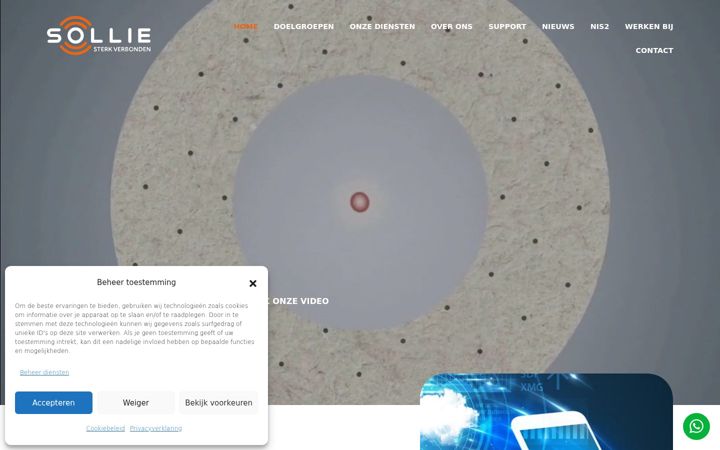Go to the Nieuws page
This screenshot has width=720, height=450.
558,27
